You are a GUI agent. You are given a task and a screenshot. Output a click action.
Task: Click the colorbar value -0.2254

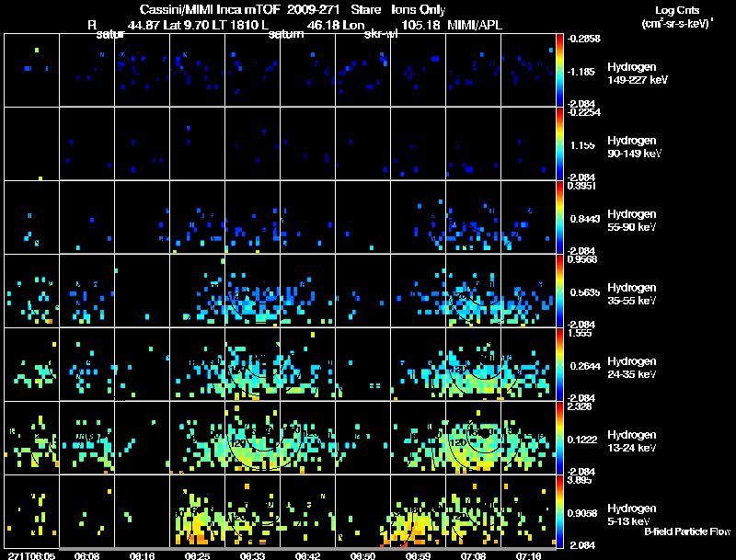click(584, 111)
